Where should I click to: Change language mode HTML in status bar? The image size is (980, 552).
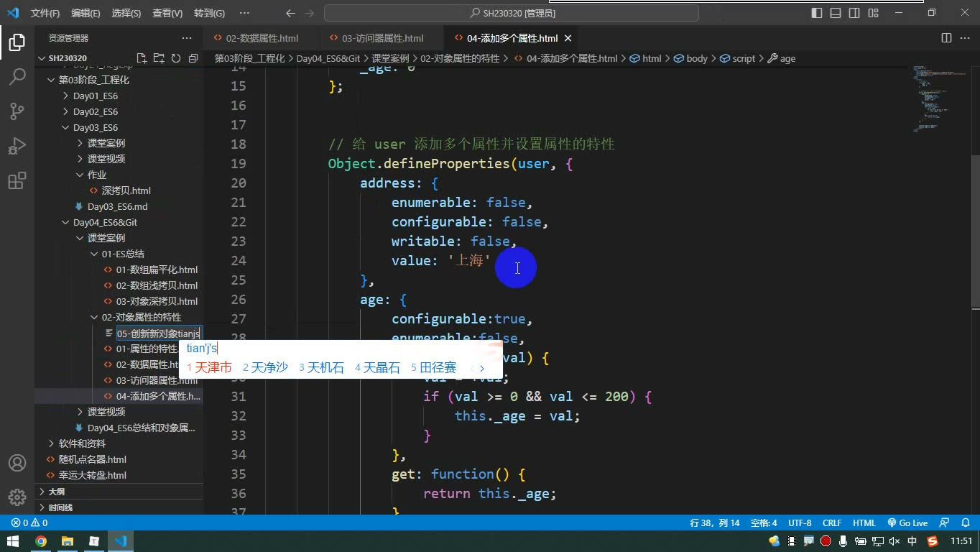tap(864, 523)
